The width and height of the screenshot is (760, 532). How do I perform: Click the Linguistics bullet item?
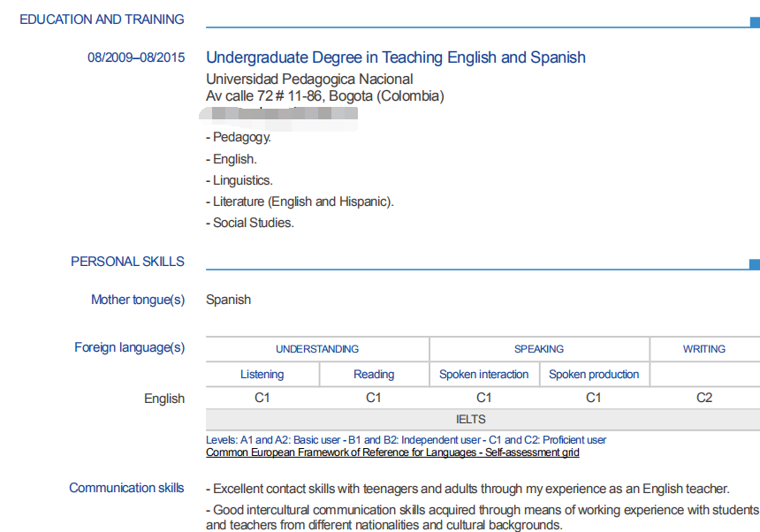242,180
